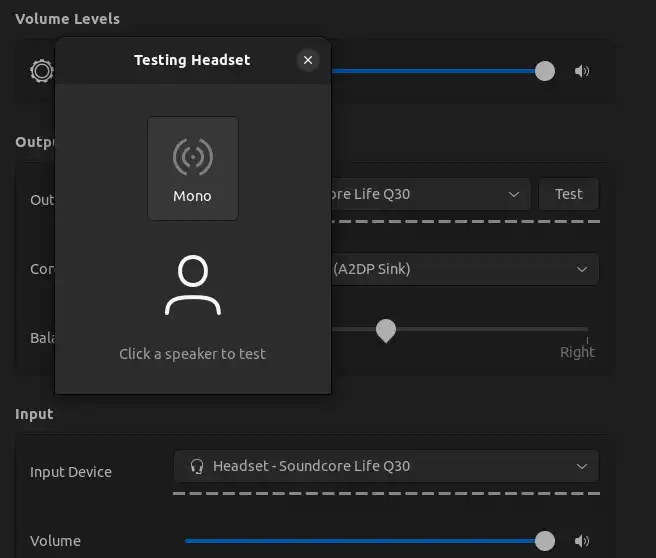Click the input level dashed meter
This screenshot has height=558, width=656.
[x=386, y=494]
